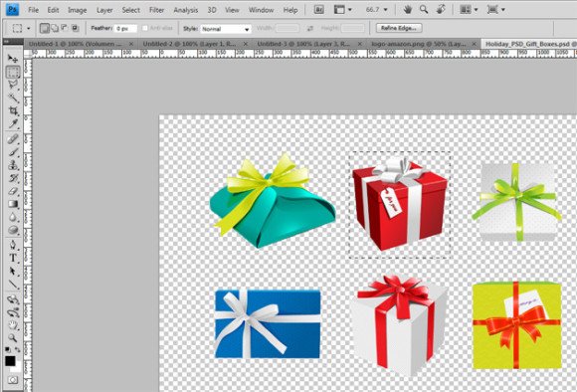Select the Move tool

point(13,58)
